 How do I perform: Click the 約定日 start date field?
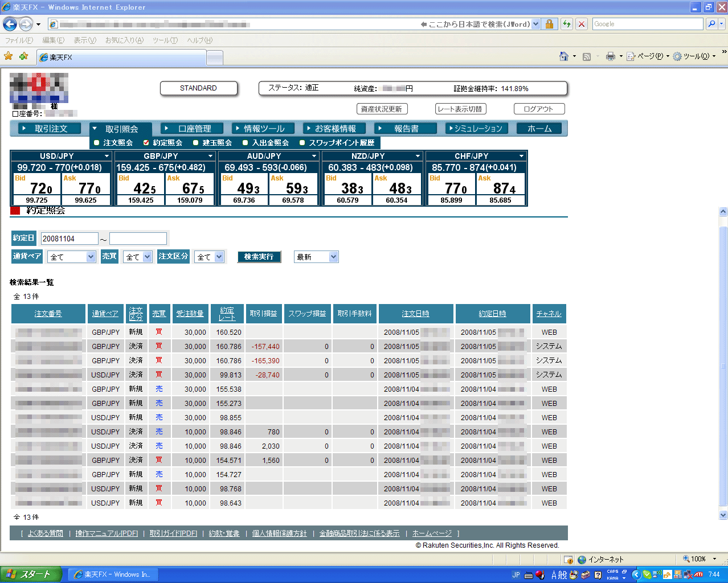[69, 239]
